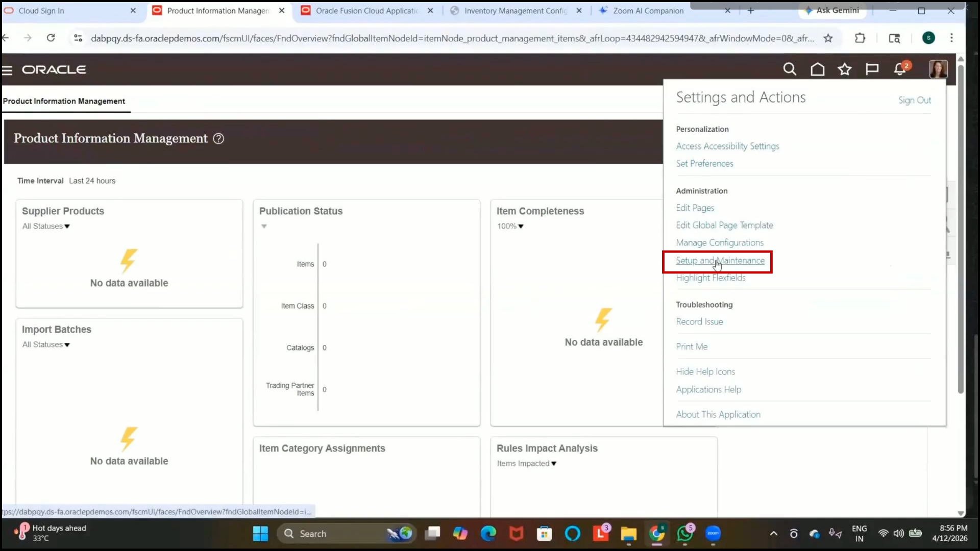980x551 pixels.
Task: Switch to Oracle Fusion Cloud Applications tab
Action: [366, 11]
